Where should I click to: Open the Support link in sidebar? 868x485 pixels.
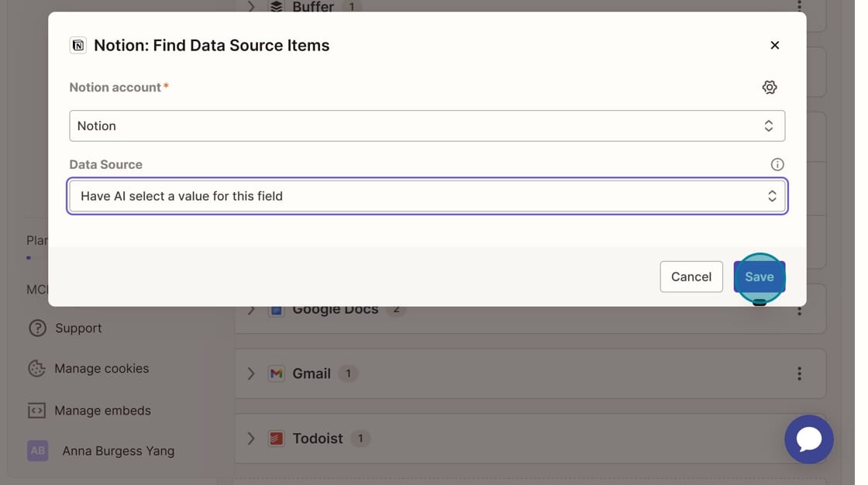pos(78,328)
